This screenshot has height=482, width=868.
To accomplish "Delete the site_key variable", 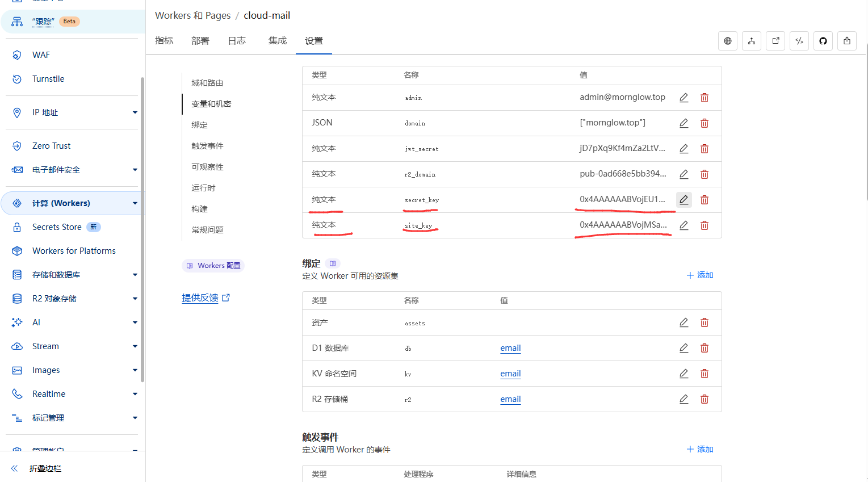I will click(705, 225).
